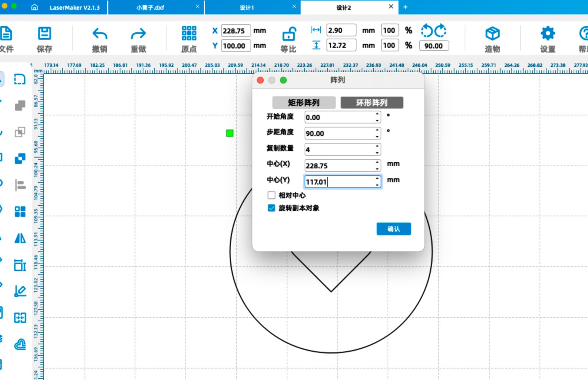The width and height of the screenshot is (588, 380).
Task: Click the rotation angle field 90.00
Action: 434,46
